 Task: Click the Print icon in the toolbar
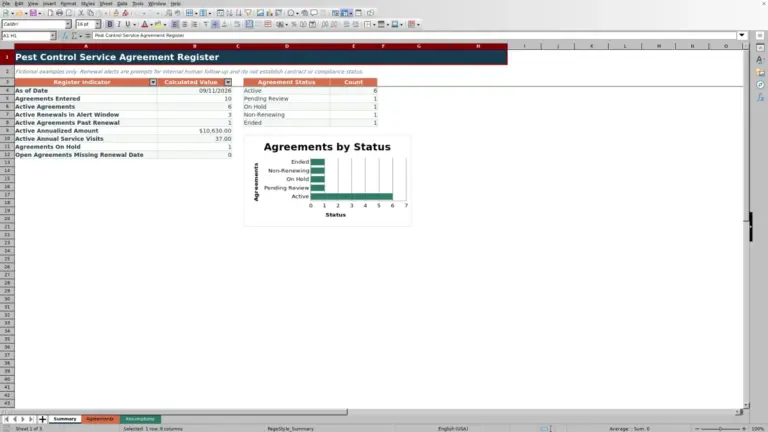pos(59,13)
